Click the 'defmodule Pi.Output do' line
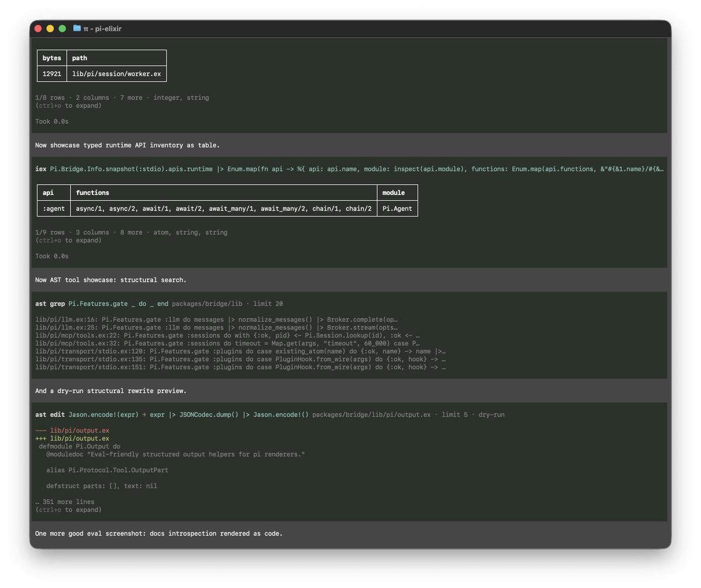This screenshot has height=588, width=701. (x=79, y=447)
